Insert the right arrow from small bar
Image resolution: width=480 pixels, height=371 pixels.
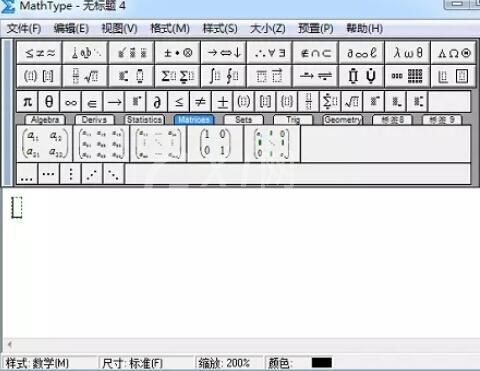click(114, 101)
